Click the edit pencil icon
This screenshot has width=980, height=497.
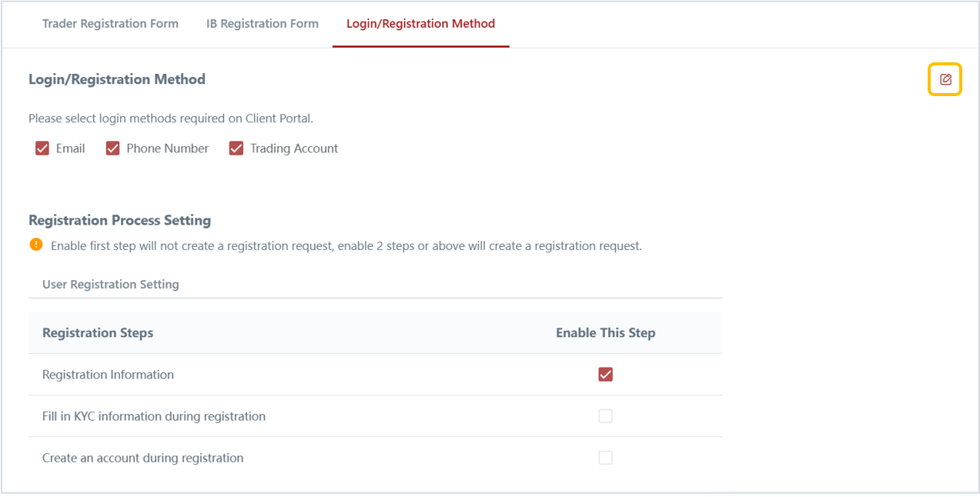coord(945,79)
